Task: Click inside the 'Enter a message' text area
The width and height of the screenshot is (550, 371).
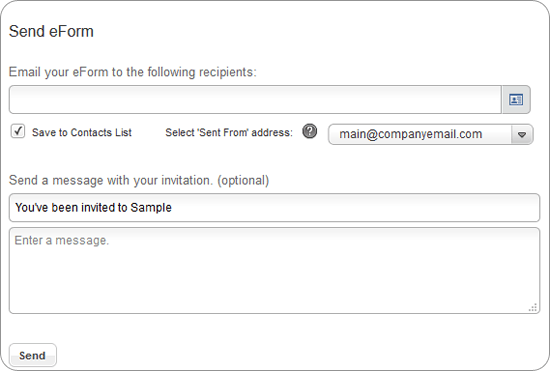Action: pyautogui.click(x=274, y=270)
